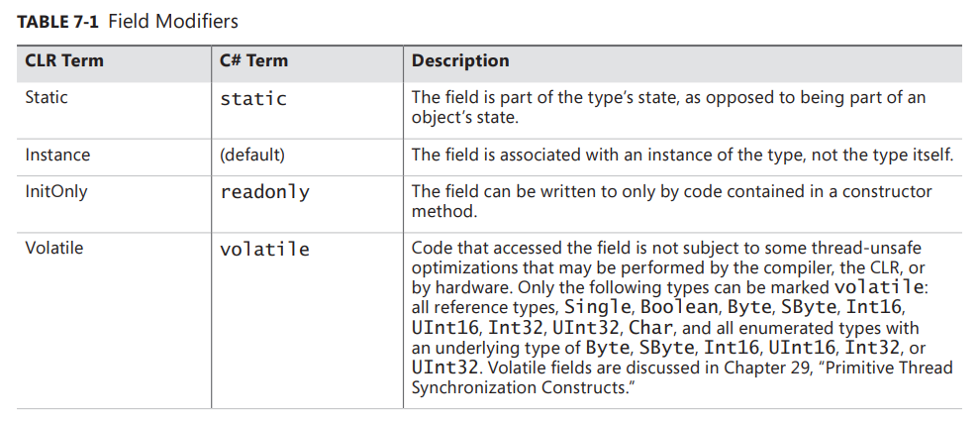Select the "C# Term" column header
980x422 pixels.
[253, 61]
